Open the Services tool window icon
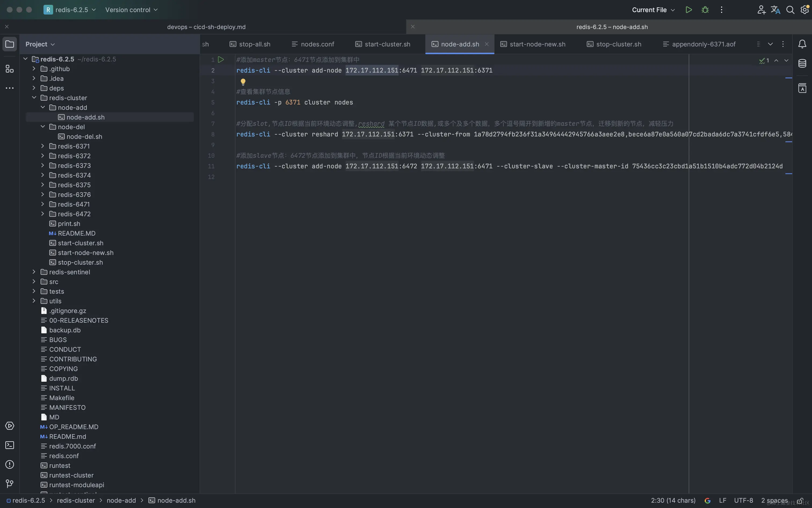 click(x=10, y=426)
